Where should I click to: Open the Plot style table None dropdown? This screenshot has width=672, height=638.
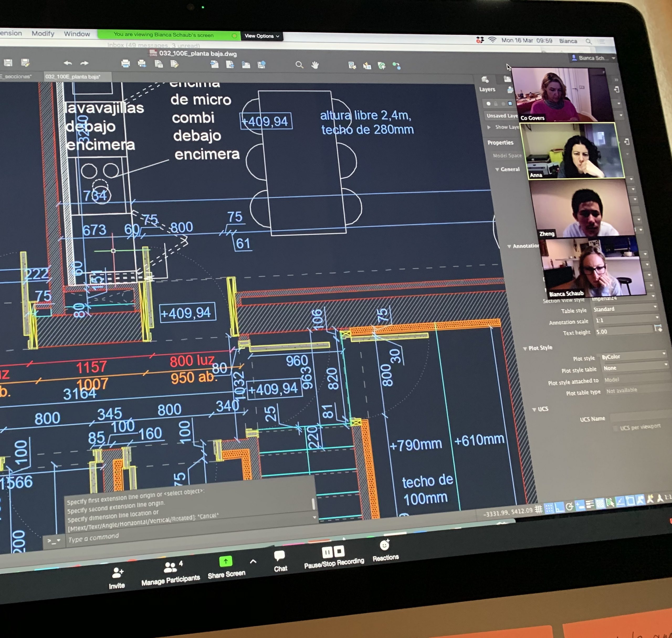pos(635,367)
